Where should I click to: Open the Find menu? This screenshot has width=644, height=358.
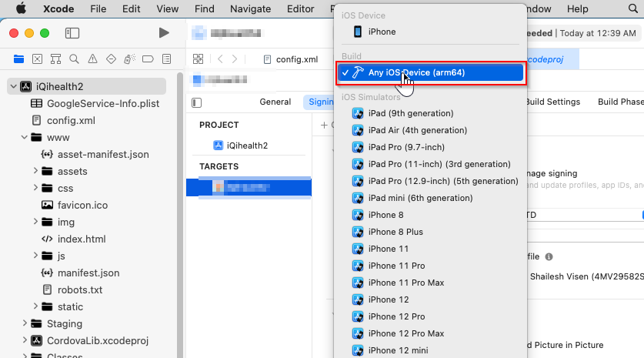204,8
